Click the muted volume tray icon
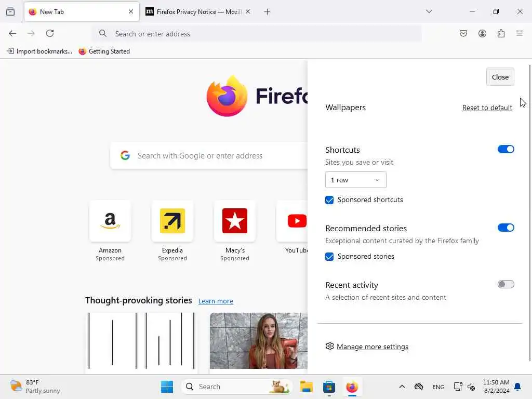This screenshot has width=532, height=399. (471, 387)
